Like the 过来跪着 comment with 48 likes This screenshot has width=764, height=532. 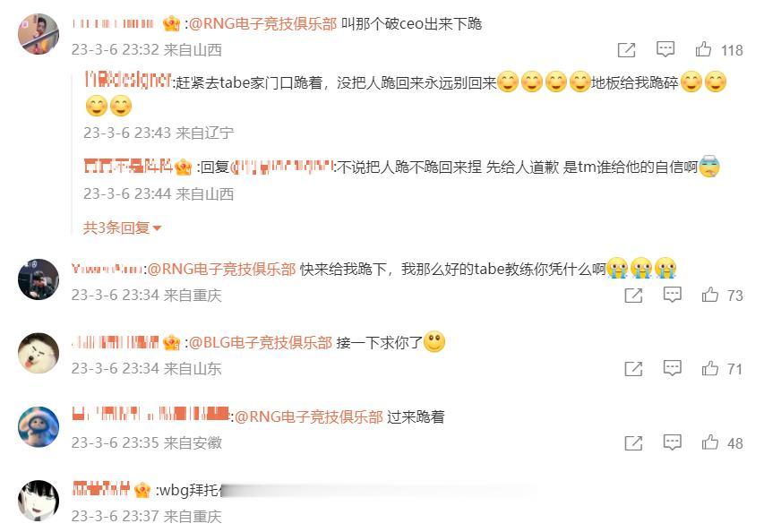pos(710,442)
